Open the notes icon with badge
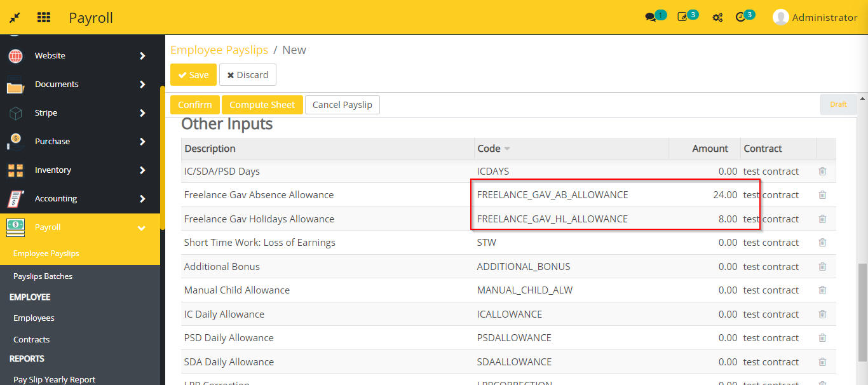This screenshot has height=385, width=868. coord(682,17)
